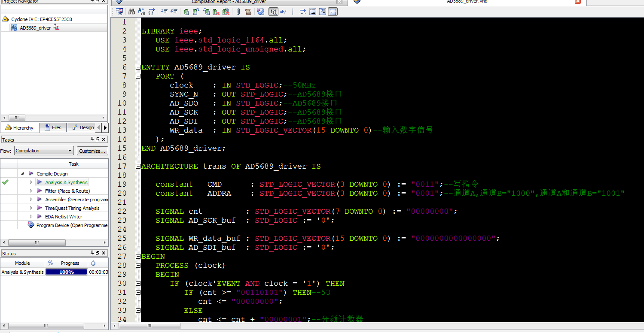Expand the Assembler task node
644x333 pixels.
click(31, 200)
